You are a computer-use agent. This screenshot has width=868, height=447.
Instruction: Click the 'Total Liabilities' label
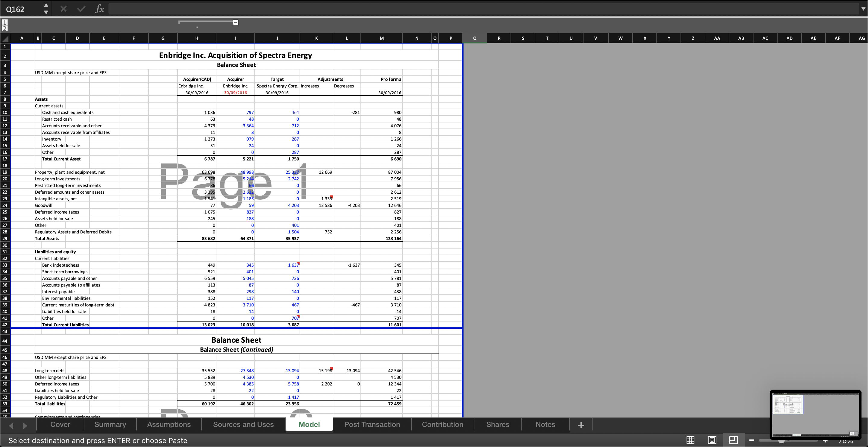point(50,404)
